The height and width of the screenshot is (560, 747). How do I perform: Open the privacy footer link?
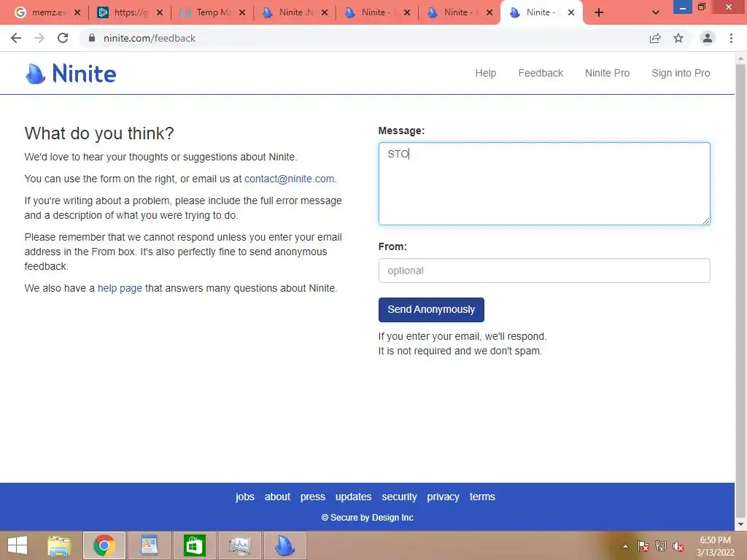tap(443, 497)
